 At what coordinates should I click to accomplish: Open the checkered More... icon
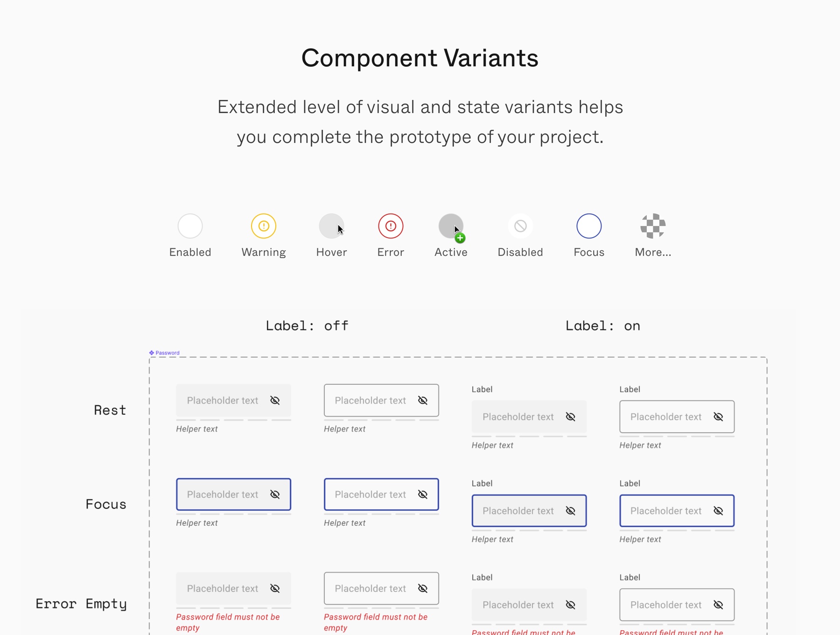pyautogui.click(x=653, y=226)
